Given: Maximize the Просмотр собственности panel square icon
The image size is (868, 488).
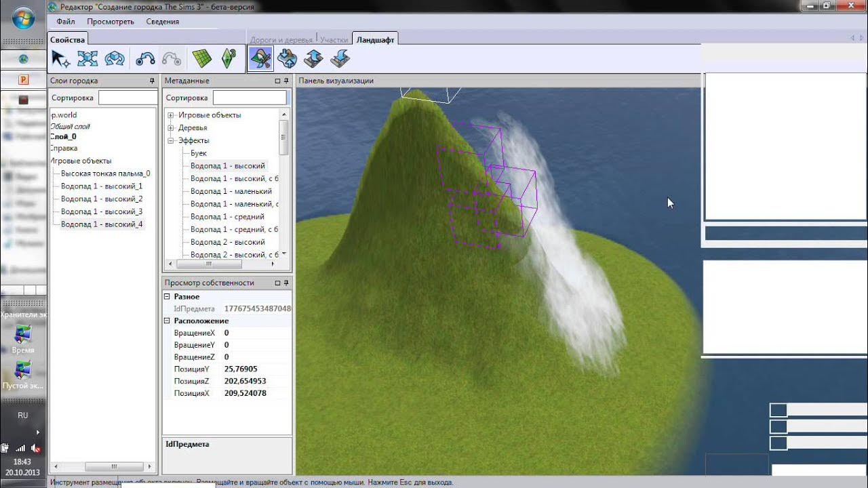Looking at the screenshot, I should click(277, 283).
